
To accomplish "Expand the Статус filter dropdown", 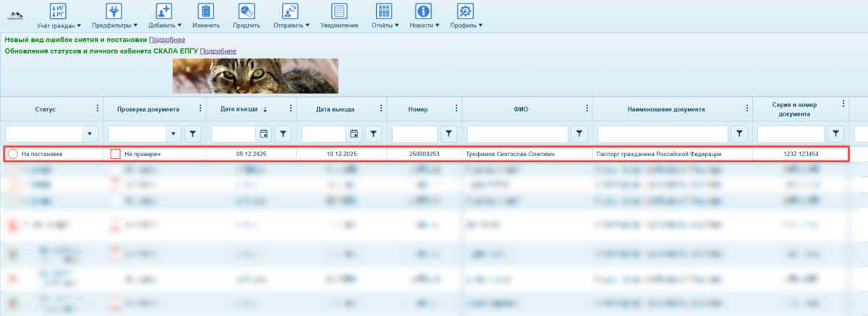I will click(90, 134).
